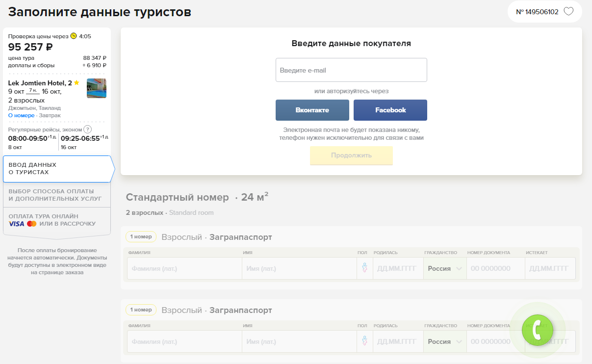Viewport: 592px width, 364px height.
Task: Expand citizenship dropdown for second adult
Action: (444, 341)
